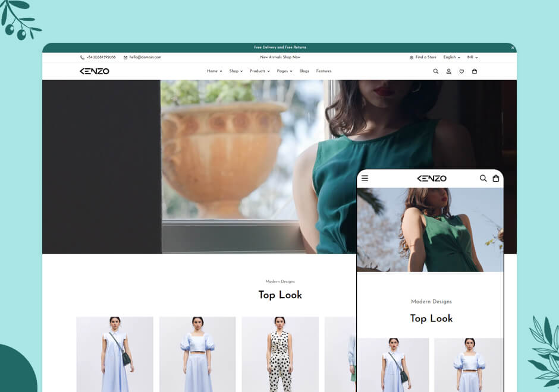Open the Products menu dropdown
This screenshot has width=559, height=392.
coord(260,71)
